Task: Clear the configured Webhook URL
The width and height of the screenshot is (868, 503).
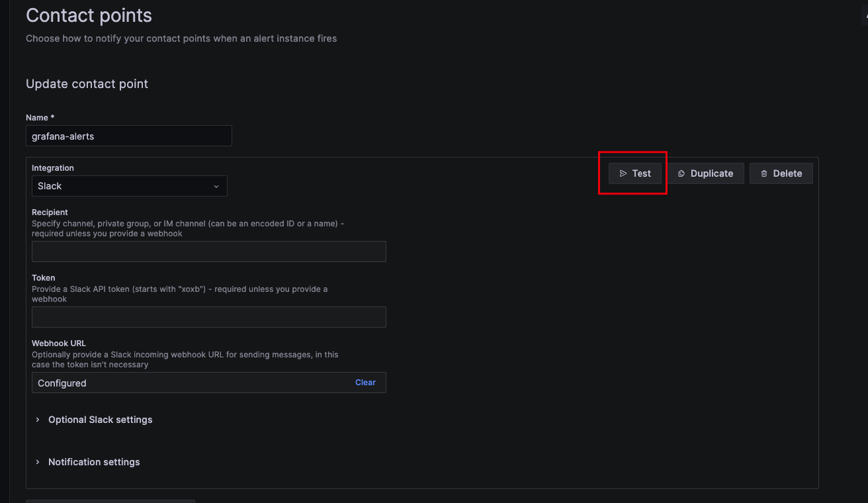Action: [365, 383]
